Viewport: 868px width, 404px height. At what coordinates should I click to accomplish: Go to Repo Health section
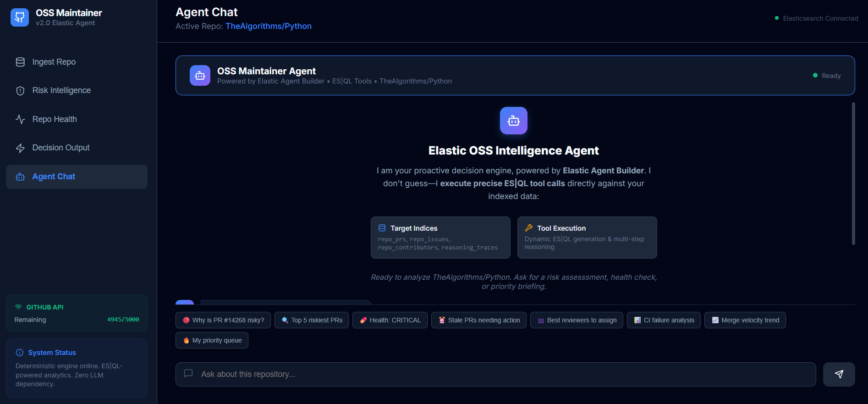(77, 119)
